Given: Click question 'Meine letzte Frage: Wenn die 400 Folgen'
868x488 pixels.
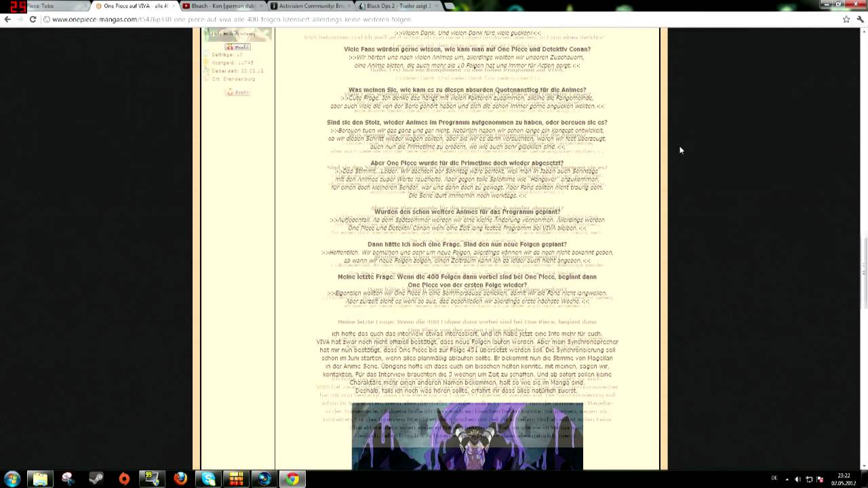Looking at the screenshot, I should point(467,281).
